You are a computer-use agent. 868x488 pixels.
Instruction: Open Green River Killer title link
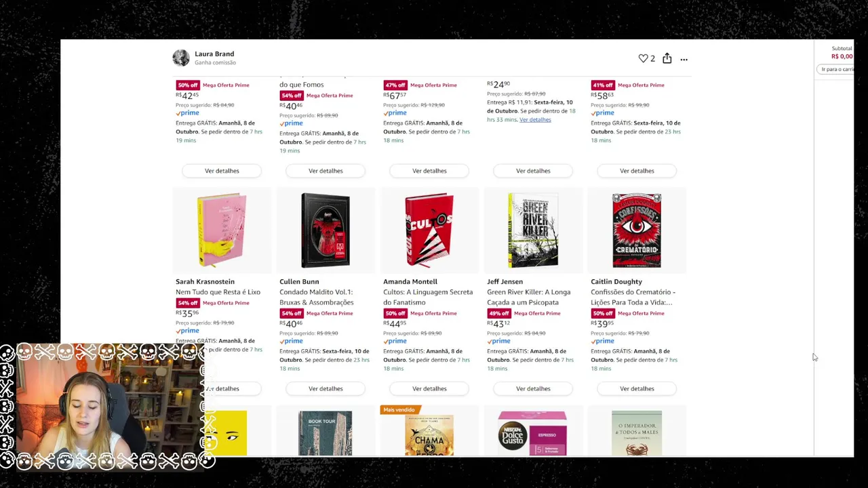click(528, 297)
